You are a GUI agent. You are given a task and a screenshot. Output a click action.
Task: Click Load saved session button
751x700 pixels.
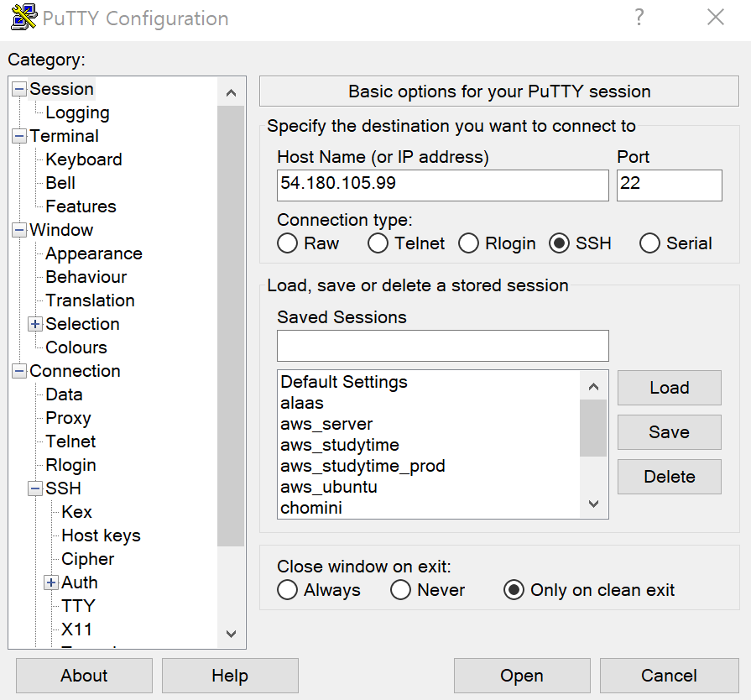[669, 388]
